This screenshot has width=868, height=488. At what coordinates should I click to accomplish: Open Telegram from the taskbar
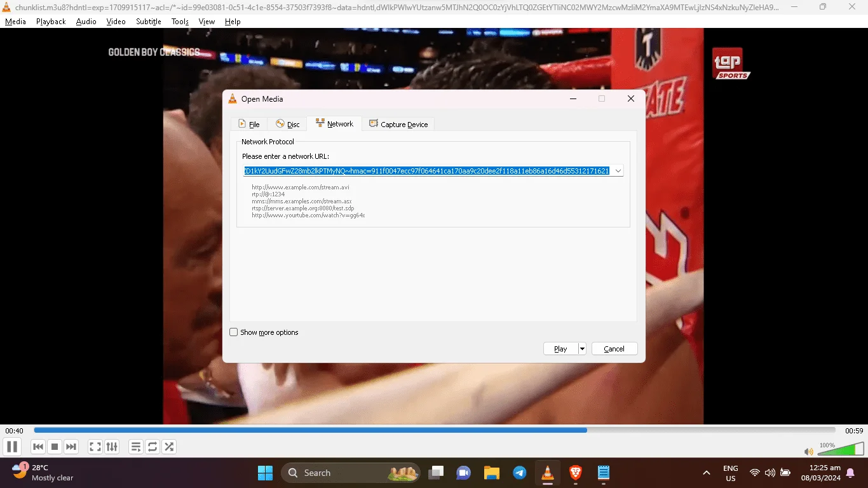[519, 473]
